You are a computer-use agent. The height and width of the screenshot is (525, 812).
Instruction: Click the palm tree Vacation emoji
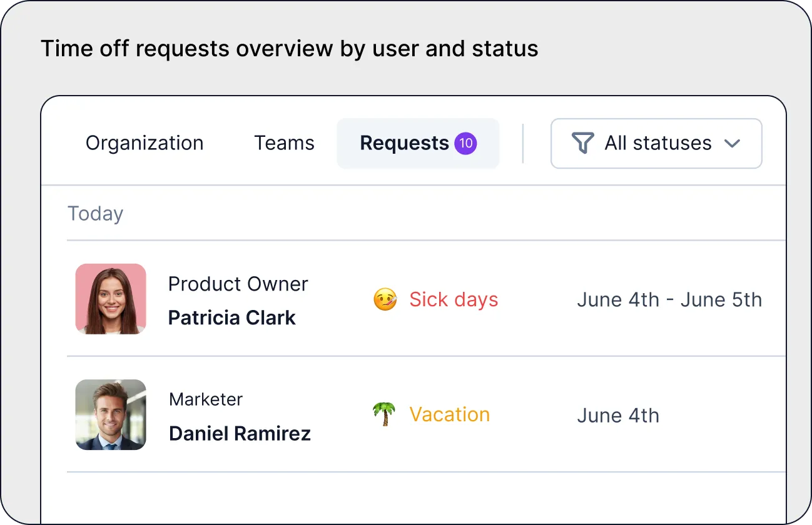click(x=383, y=414)
